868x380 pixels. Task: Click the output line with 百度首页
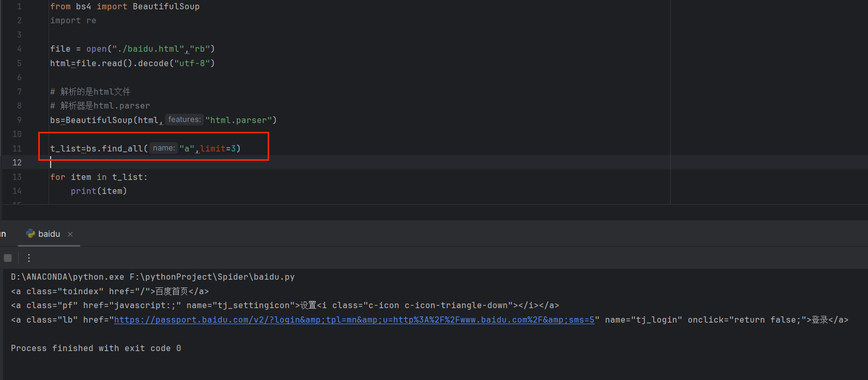tap(110, 292)
